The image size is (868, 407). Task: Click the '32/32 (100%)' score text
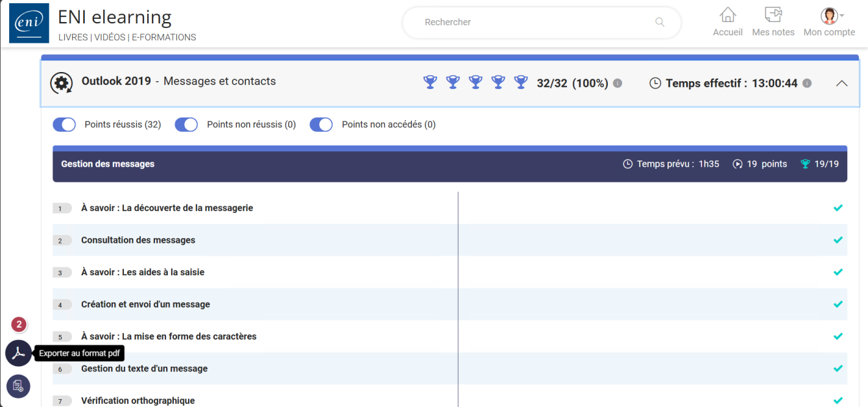point(573,83)
